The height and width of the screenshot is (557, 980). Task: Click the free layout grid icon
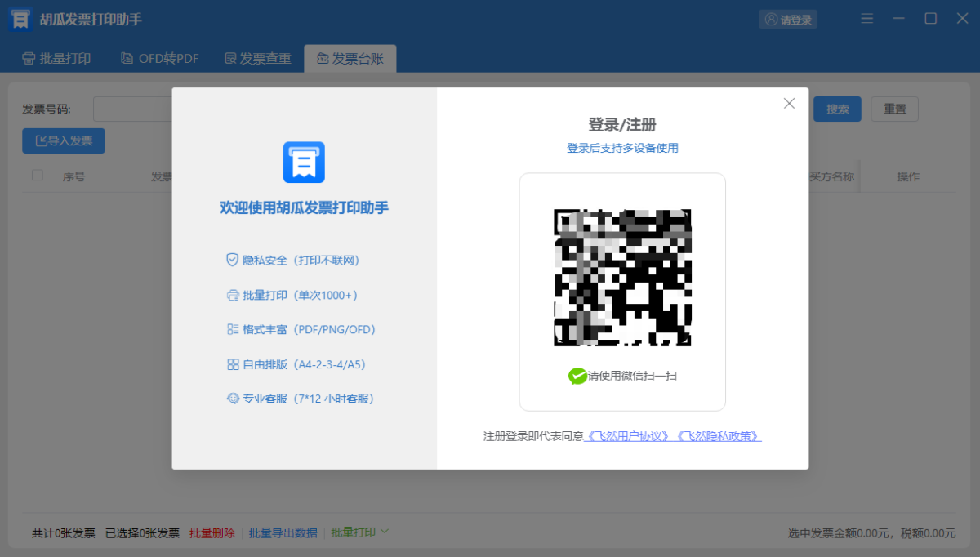(232, 364)
